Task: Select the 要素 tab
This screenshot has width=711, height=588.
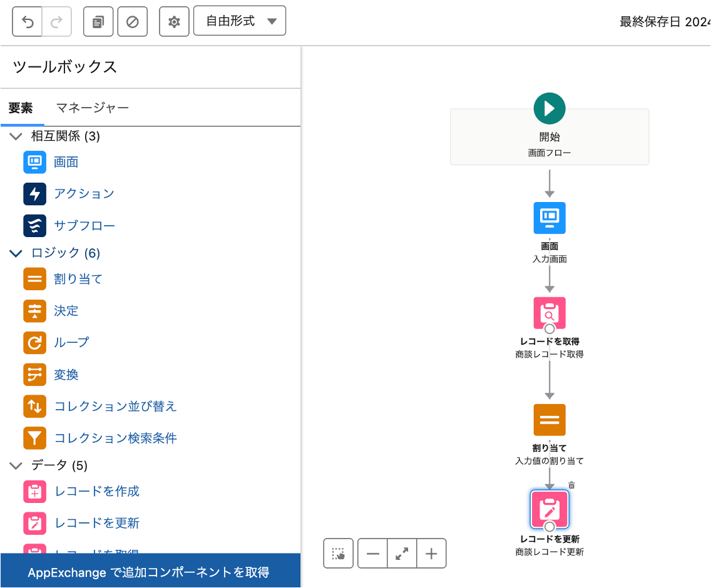Action: pyautogui.click(x=21, y=108)
